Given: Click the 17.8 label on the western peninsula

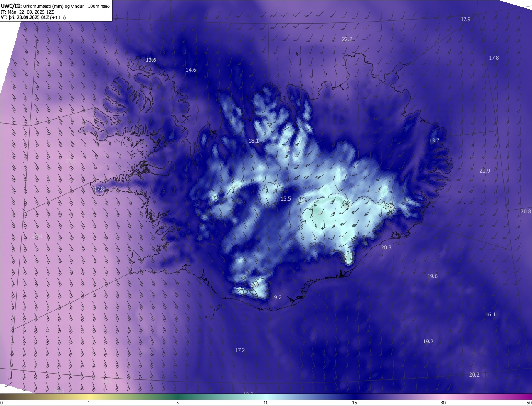Looking at the screenshot, I should (x=99, y=188).
